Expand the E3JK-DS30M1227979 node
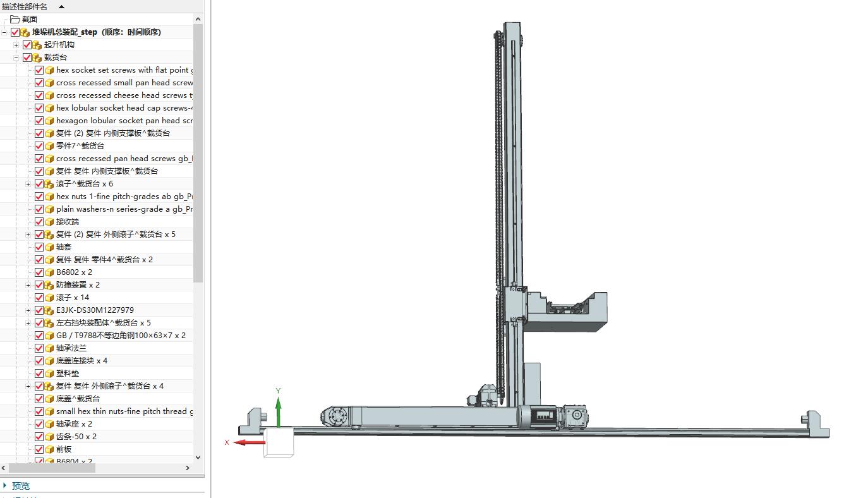This screenshot has height=498, width=868. click(28, 310)
